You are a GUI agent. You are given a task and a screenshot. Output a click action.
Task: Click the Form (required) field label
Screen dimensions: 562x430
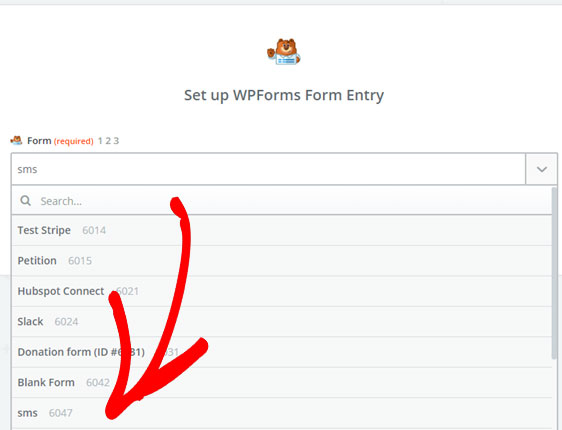click(x=60, y=141)
